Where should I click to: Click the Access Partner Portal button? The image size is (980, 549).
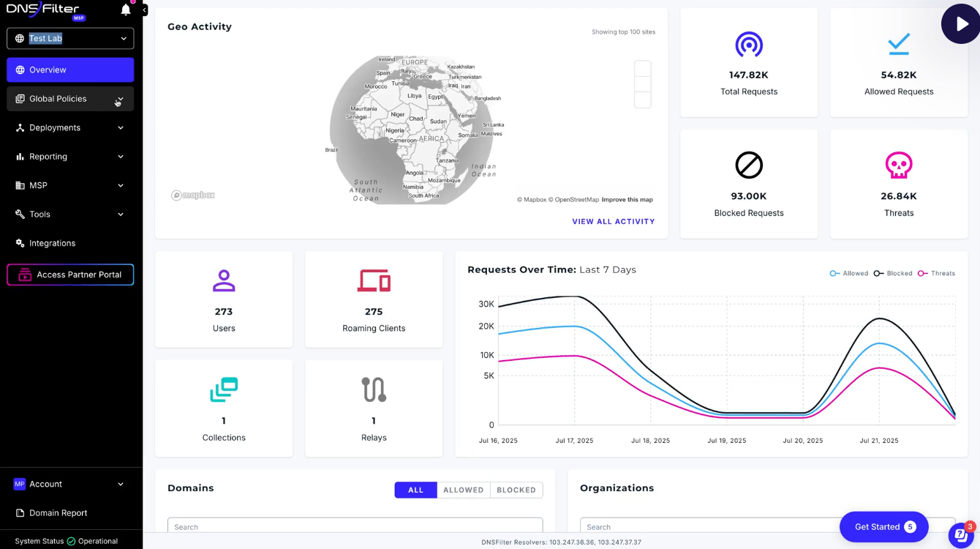point(70,274)
